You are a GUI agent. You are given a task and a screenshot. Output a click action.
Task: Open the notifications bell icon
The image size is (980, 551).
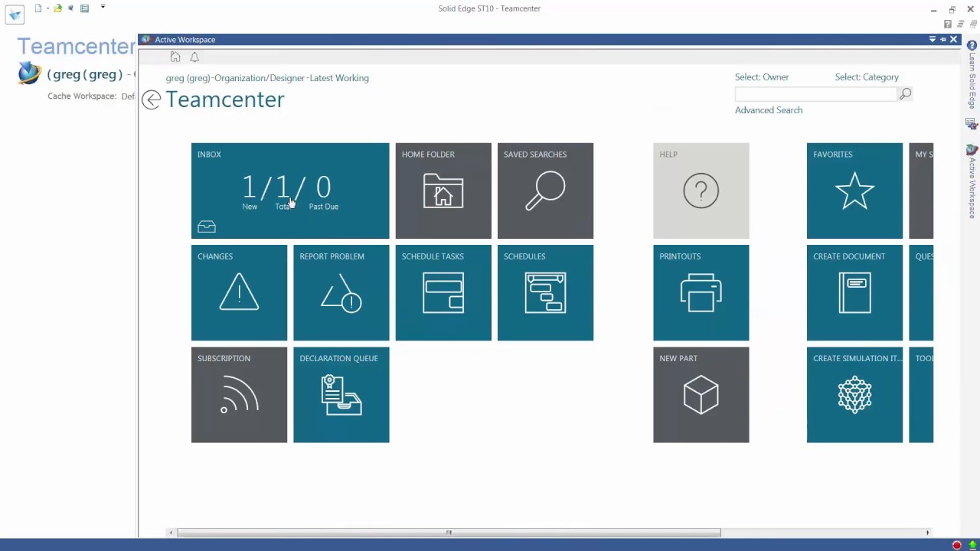[x=194, y=57]
